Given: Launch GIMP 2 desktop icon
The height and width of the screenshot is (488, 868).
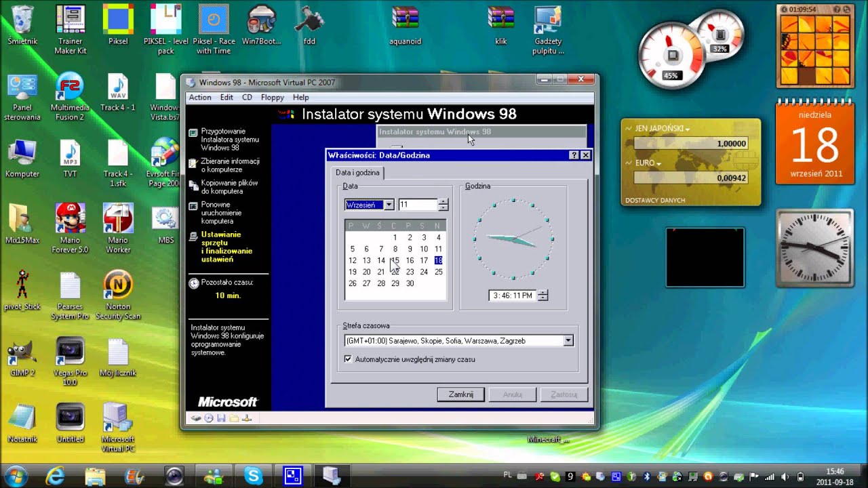Looking at the screenshot, I should coord(22,357).
